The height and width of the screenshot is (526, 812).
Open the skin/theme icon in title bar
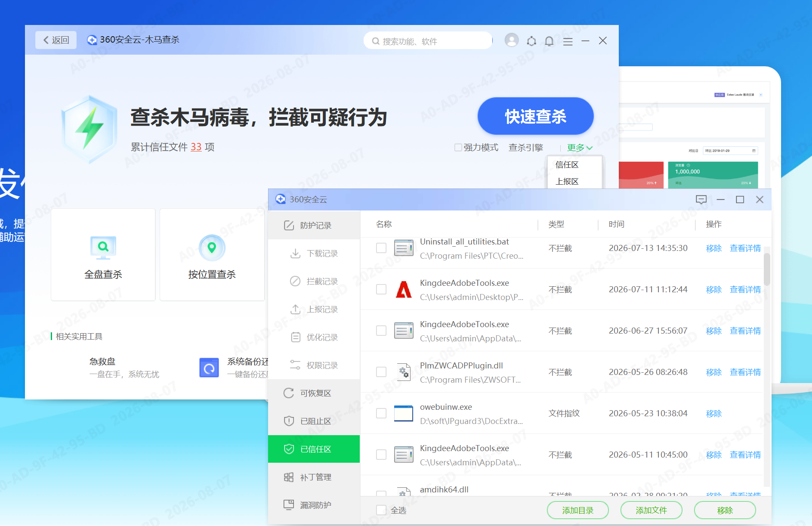click(x=531, y=41)
